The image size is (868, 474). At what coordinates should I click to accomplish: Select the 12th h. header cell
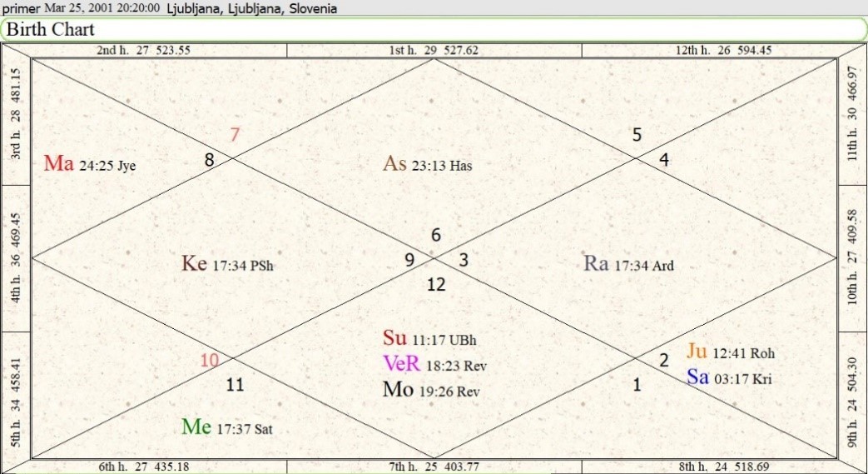pyautogui.click(x=723, y=50)
